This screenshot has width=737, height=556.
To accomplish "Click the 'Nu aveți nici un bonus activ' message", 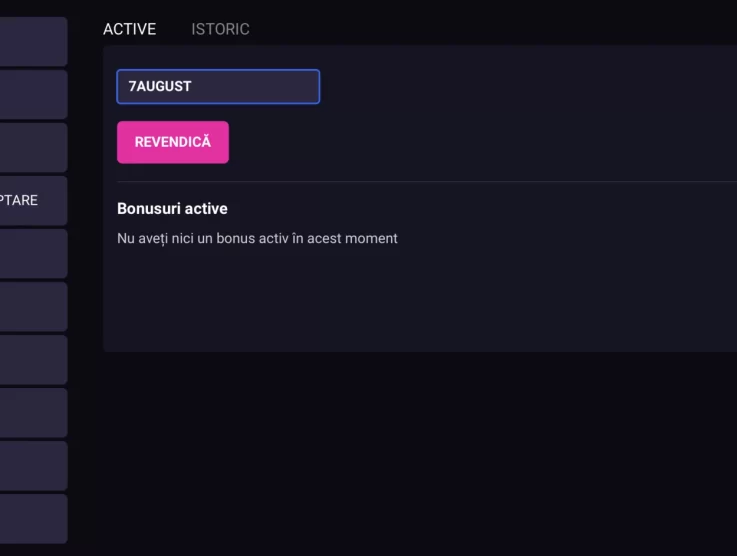I will point(257,239).
